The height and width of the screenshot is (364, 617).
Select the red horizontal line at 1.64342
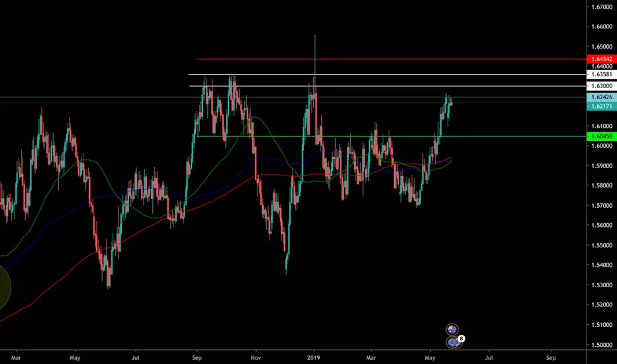(x=391, y=59)
